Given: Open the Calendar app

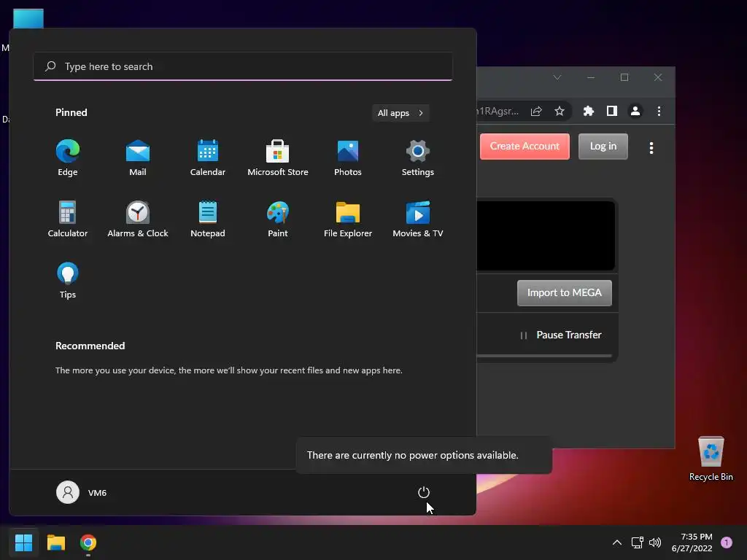Looking at the screenshot, I should [208, 158].
